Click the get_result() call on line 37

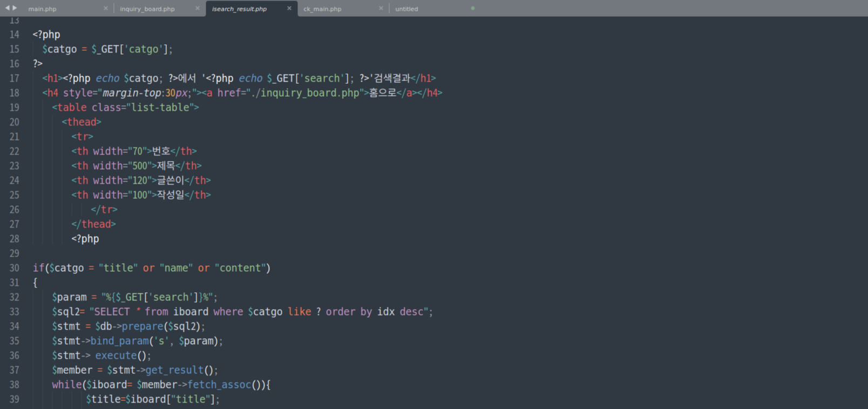(x=180, y=370)
